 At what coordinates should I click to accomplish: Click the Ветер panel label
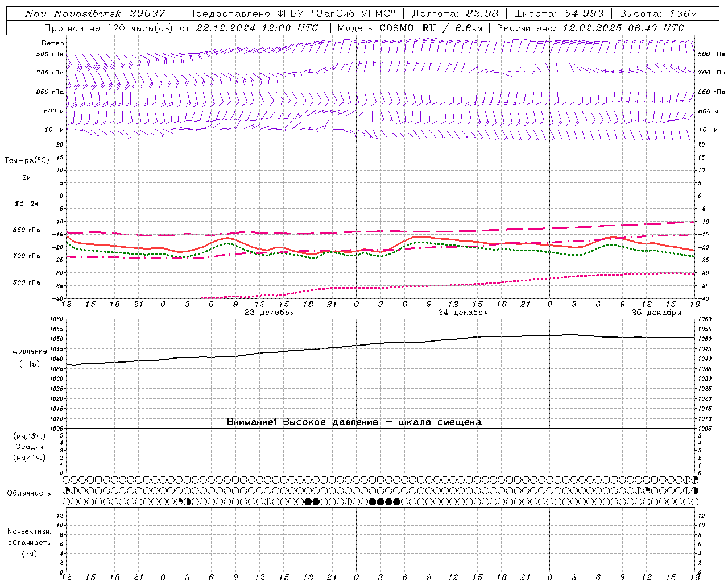pyautogui.click(x=53, y=43)
